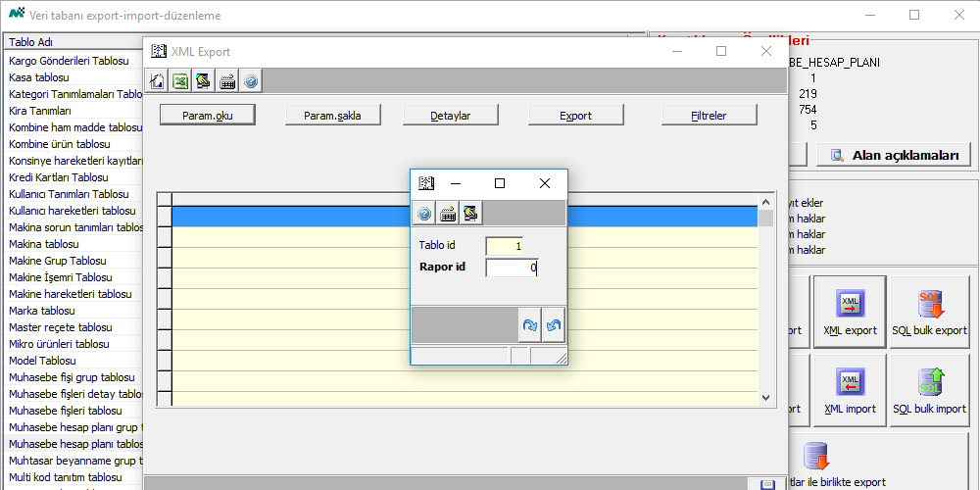Select 'Model Tablosu' row

[x=73, y=361]
